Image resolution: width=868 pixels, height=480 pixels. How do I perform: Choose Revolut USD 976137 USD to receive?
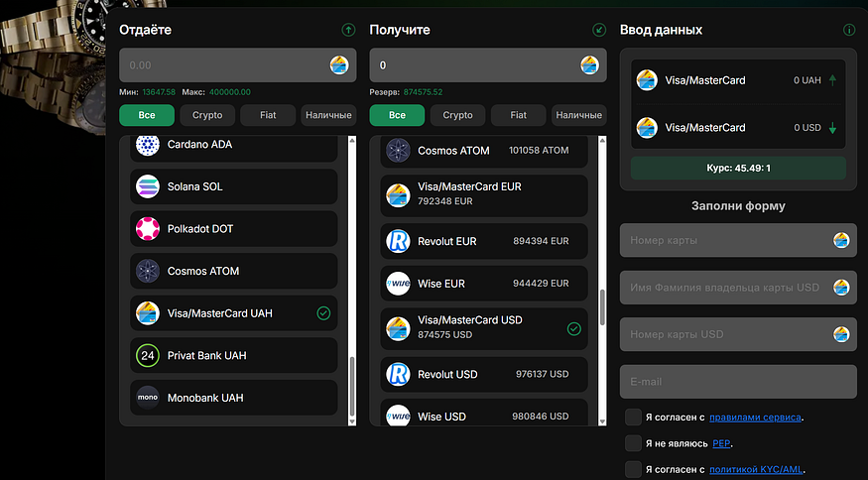coord(484,374)
